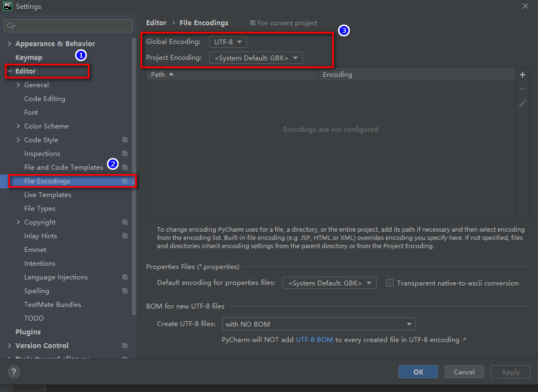This screenshot has height=392, width=538.
Task: Click the project-level icon beside Inspections
Action: click(x=125, y=153)
